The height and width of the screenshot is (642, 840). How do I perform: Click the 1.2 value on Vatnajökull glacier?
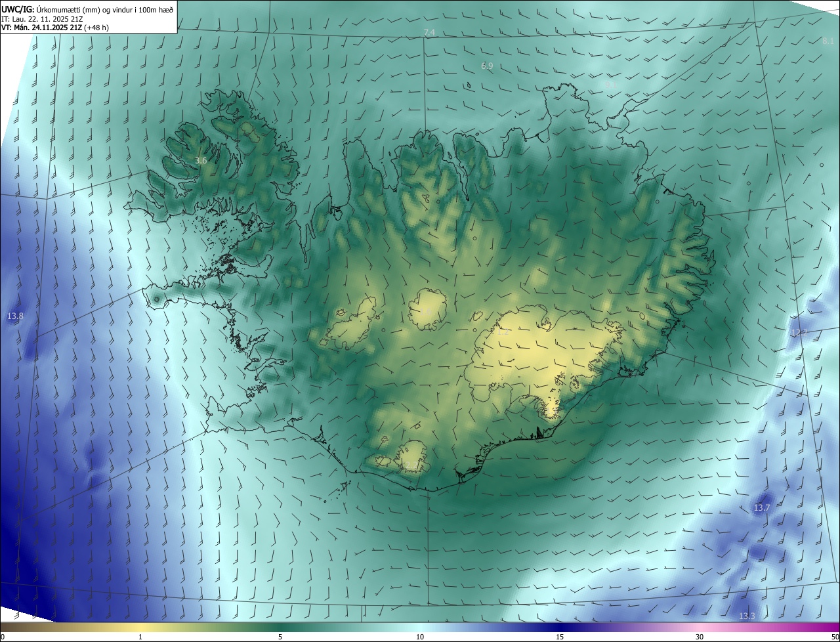[x=503, y=332]
